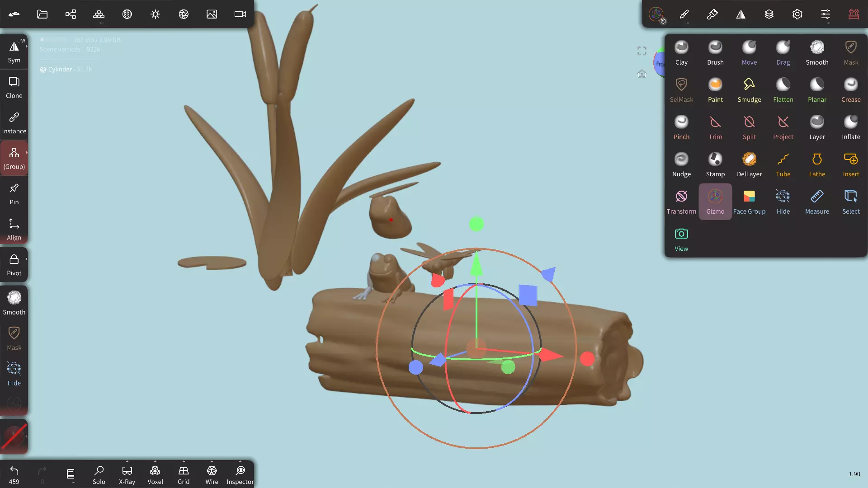Screen dimensions: 868x488
Task: Select the Paint tool
Action: (715, 90)
